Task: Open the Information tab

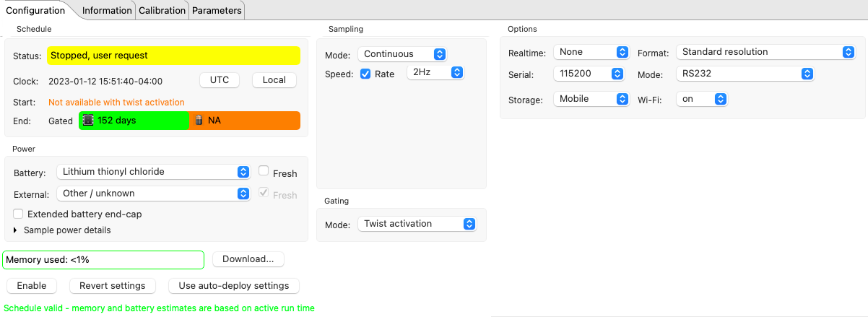Action: pyautogui.click(x=107, y=10)
